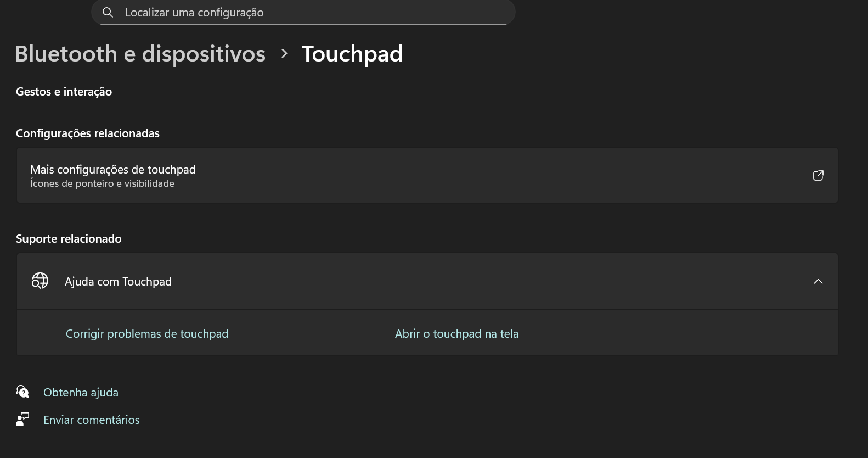The width and height of the screenshot is (868, 458).
Task: Select the 'Touchpad' page title
Action: [352, 54]
